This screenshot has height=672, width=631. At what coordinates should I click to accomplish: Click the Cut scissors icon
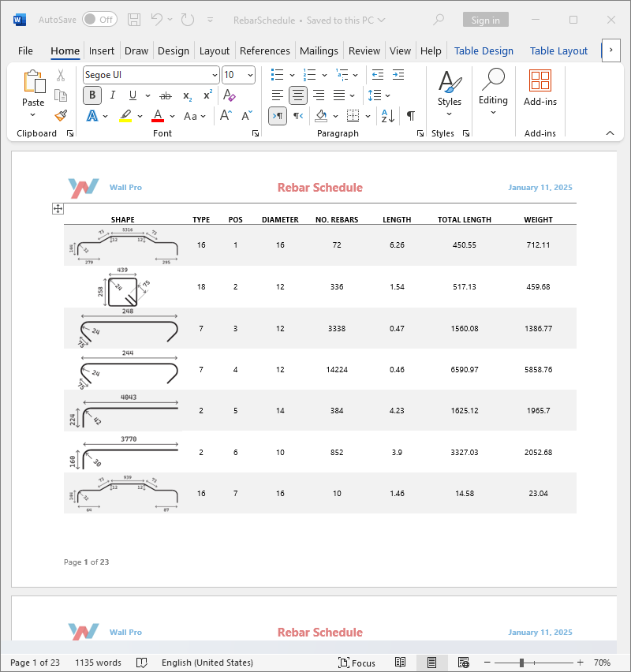61,76
